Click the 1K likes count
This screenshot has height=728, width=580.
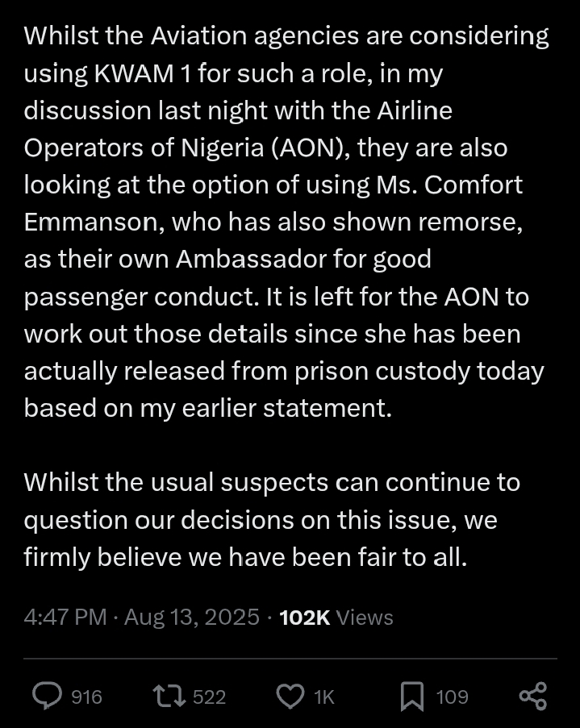(323, 697)
